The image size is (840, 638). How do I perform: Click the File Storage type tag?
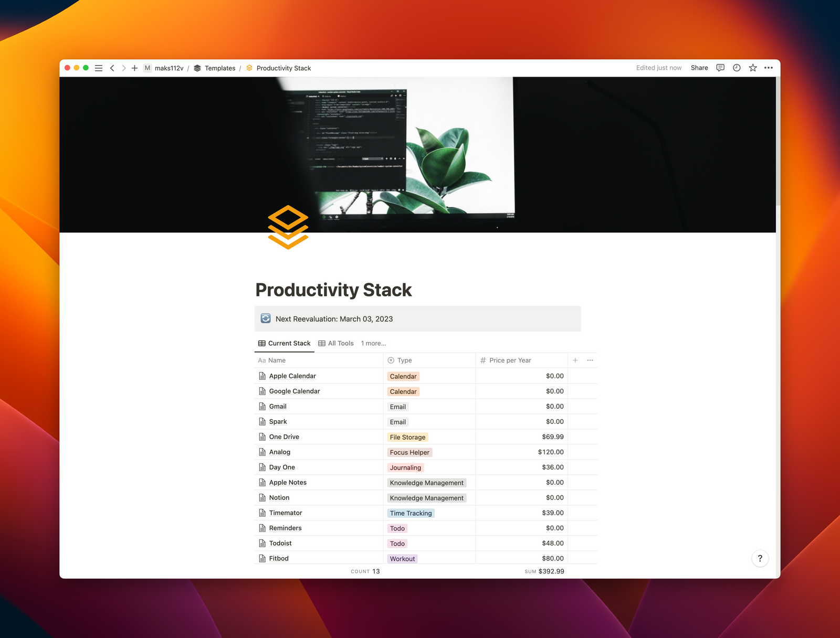pos(407,437)
